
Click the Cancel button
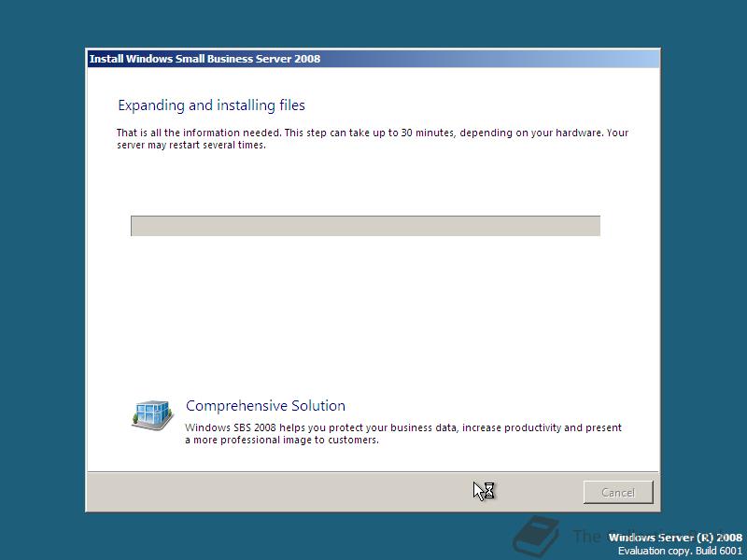coord(618,492)
